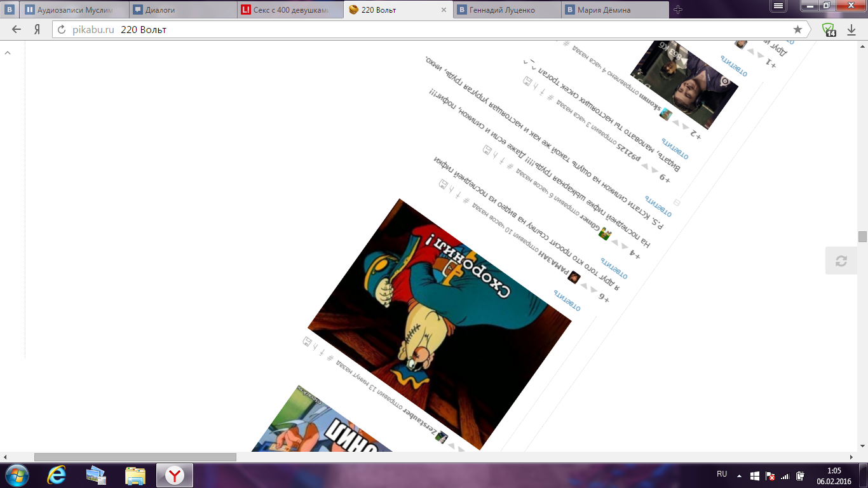Open the Yandex Browser hamburger menu
868x488 pixels.
[x=778, y=5]
